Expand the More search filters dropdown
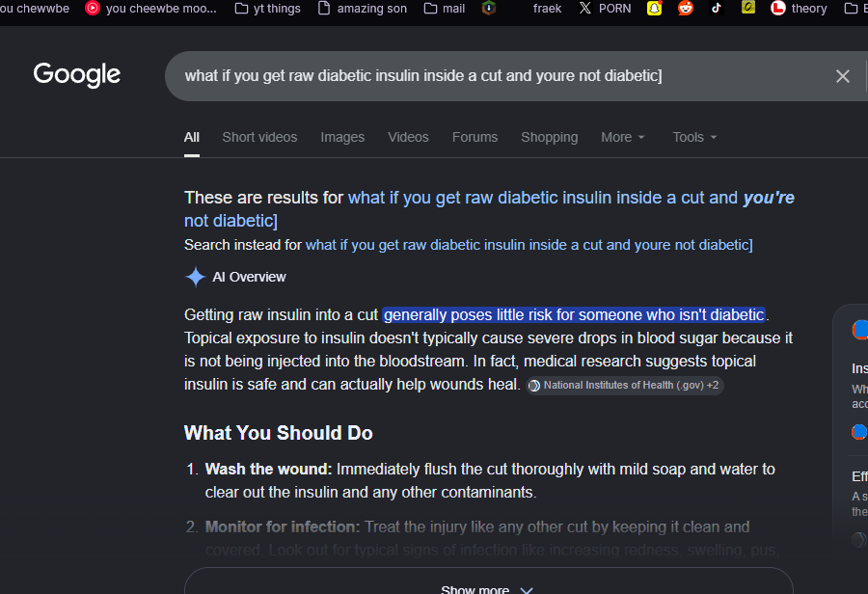868x594 pixels. click(623, 137)
